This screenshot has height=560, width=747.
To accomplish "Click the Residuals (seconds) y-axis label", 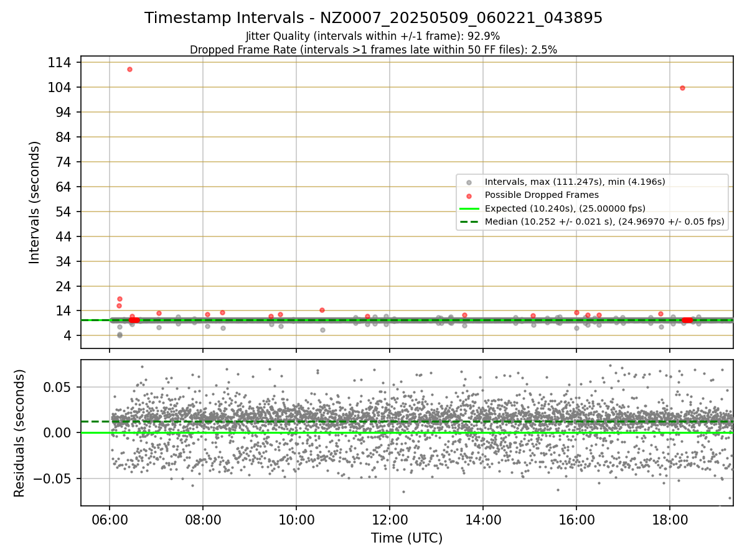I will [20, 433].
